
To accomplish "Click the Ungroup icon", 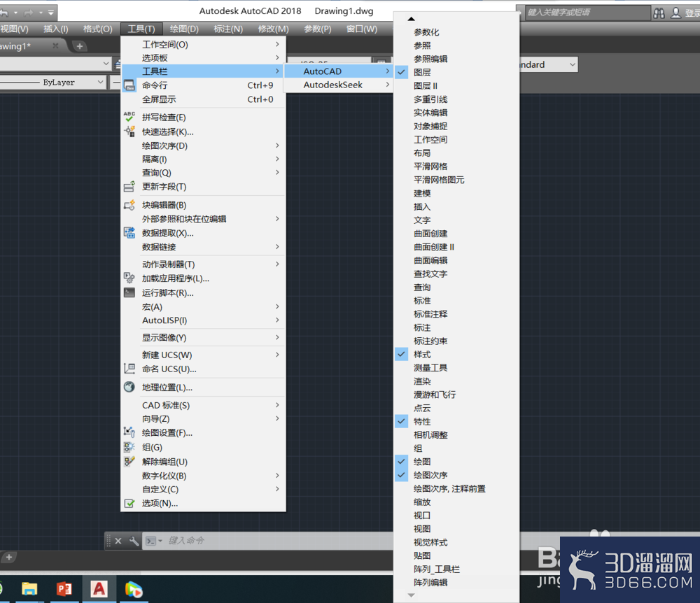I will [129, 462].
